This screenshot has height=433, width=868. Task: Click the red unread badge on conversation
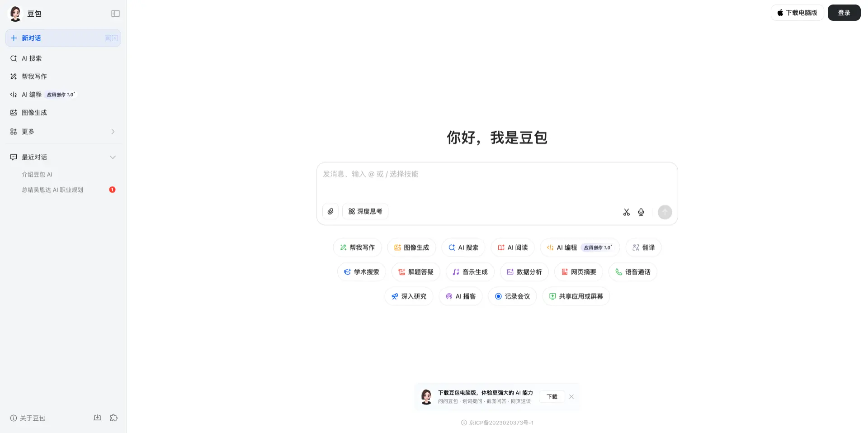click(112, 190)
